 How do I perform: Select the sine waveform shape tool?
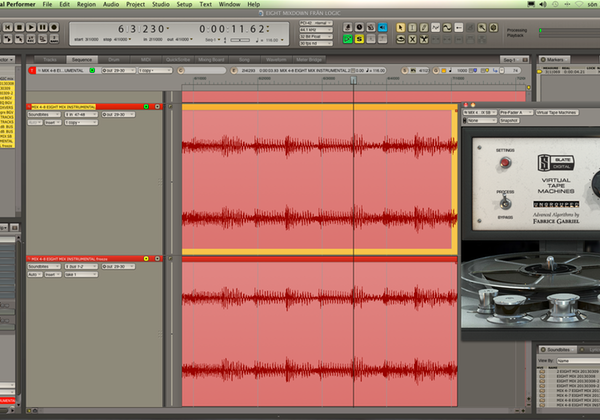coord(447,28)
